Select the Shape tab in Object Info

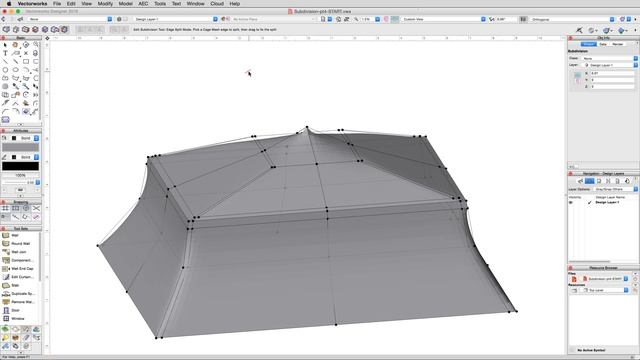click(589, 44)
